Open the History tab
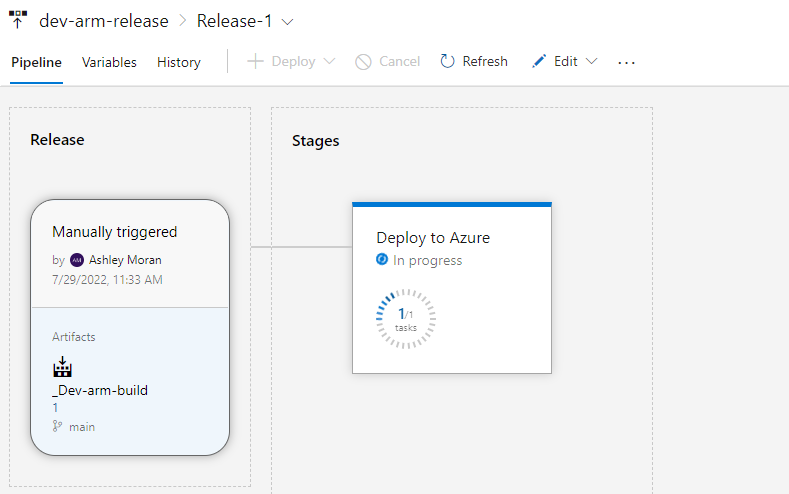 (x=179, y=62)
